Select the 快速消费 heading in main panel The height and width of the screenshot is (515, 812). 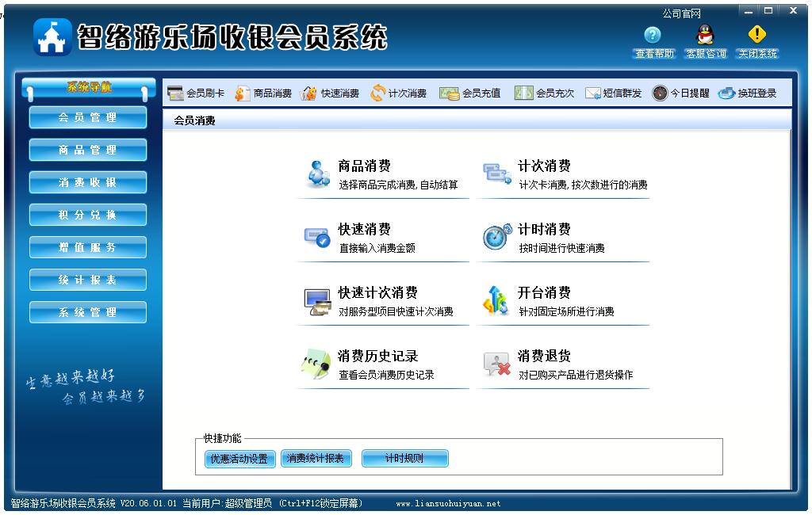[x=365, y=229]
